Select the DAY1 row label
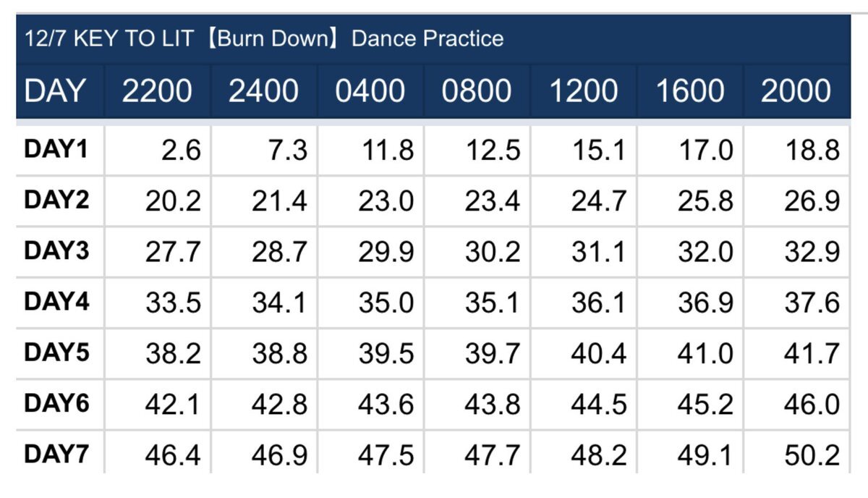 [57, 148]
